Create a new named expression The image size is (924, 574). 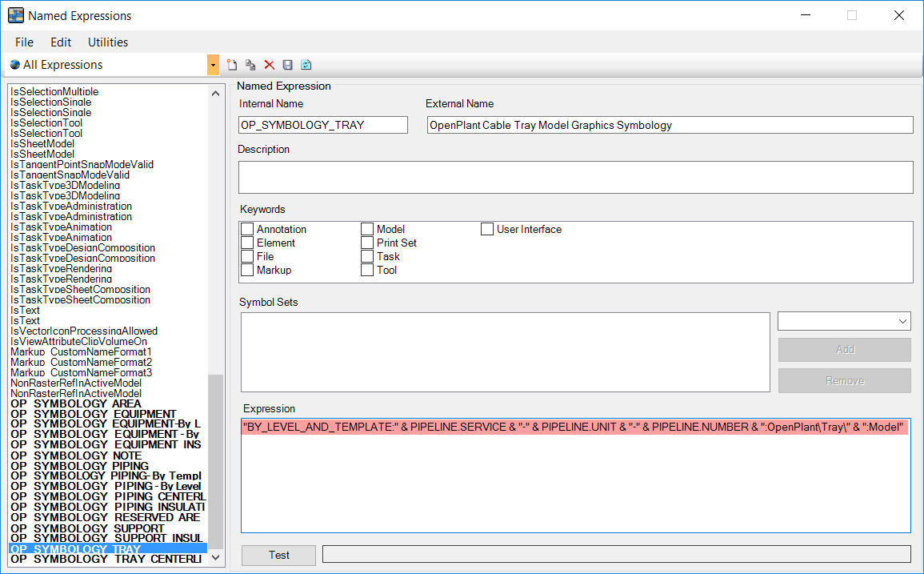(x=232, y=65)
